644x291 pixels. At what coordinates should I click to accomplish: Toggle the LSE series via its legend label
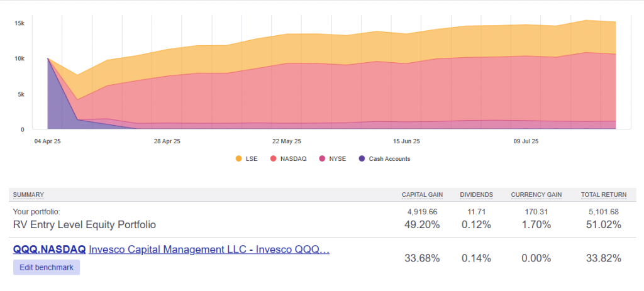[x=253, y=159]
